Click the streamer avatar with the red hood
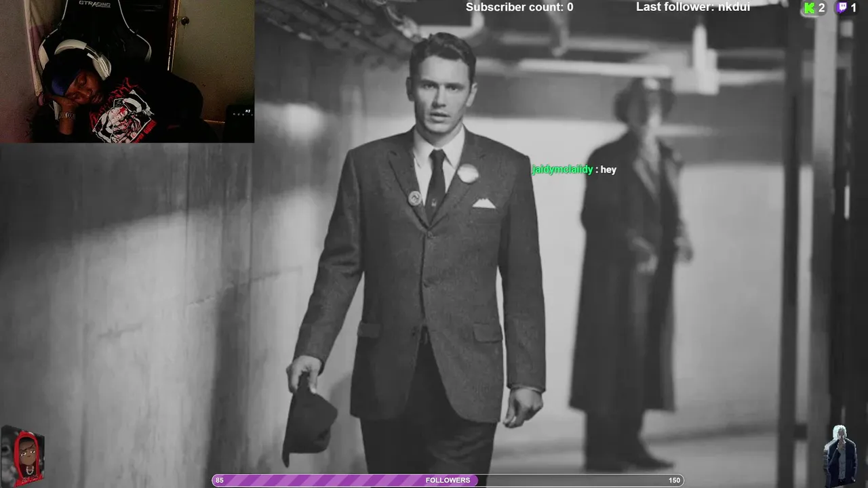 [22, 456]
